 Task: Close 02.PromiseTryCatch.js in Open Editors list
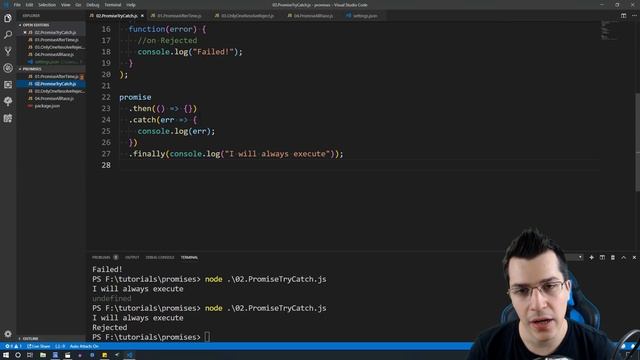[25, 32]
